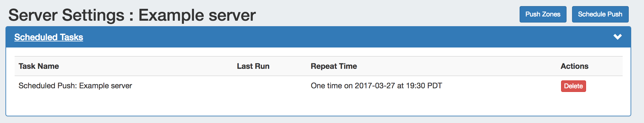Select the Last Run column header
The height and width of the screenshot is (123, 644).
253,66
